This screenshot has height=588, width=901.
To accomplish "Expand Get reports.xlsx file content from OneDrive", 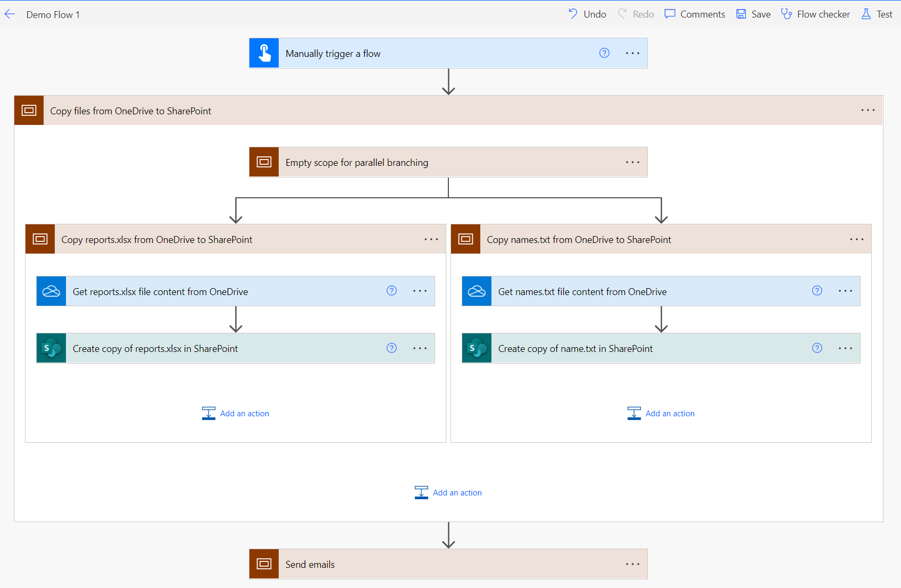I will tap(236, 291).
